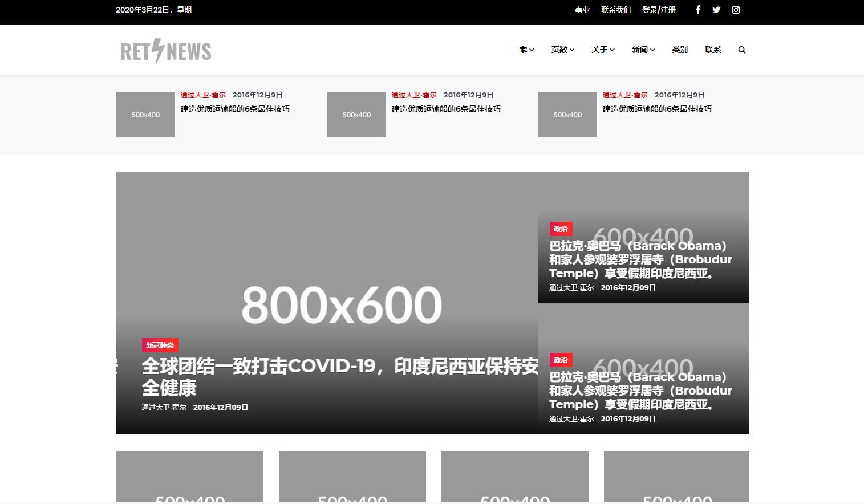Image resolution: width=864 pixels, height=504 pixels.
Task: Click the lower 政治 label on Obama article
Action: 561,360
